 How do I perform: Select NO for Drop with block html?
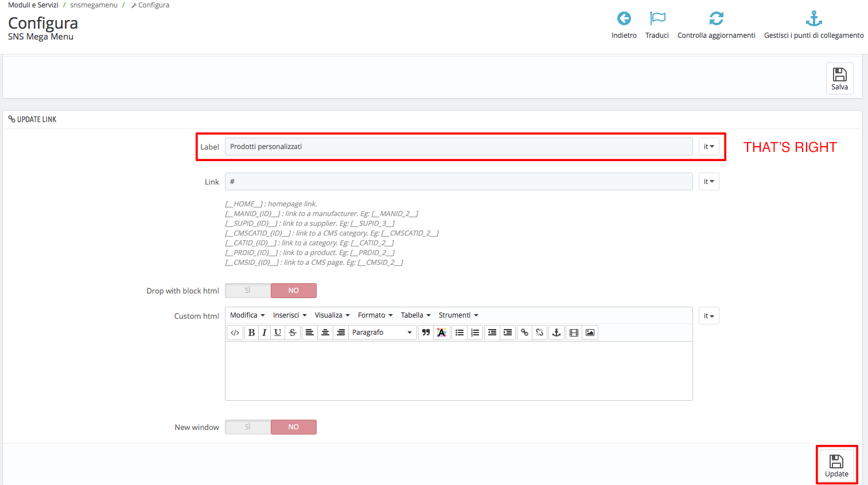(293, 291)
